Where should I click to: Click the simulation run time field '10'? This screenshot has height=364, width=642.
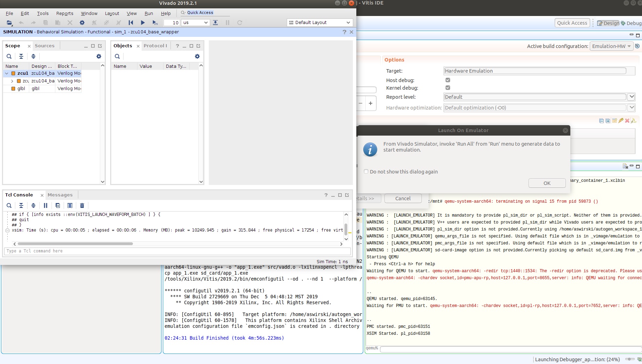pyautogui.click(x=172, y=23)
